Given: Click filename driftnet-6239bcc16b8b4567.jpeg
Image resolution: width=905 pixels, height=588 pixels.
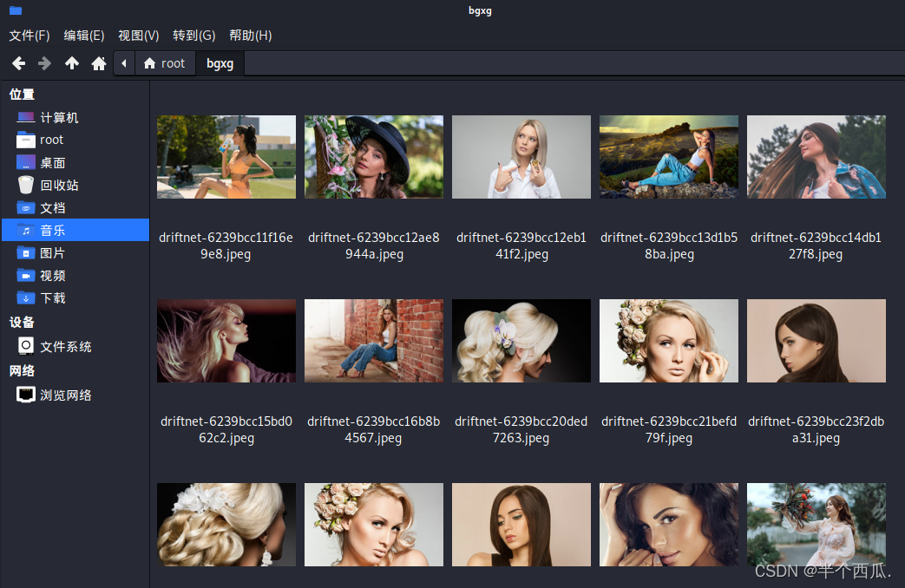Looking at the screenshot, I should click(x=374, y=430).
